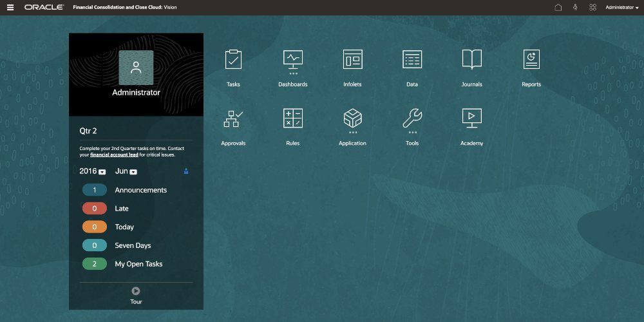644x322 pixels.
Task: Play the Tour button
Action: tap(136, 291)
